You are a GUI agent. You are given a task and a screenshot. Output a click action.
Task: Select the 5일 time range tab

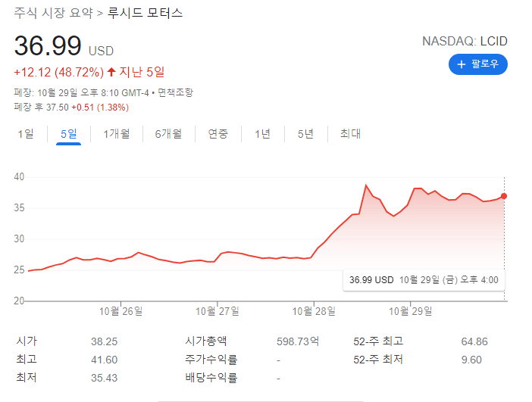[x=68, y=134]
